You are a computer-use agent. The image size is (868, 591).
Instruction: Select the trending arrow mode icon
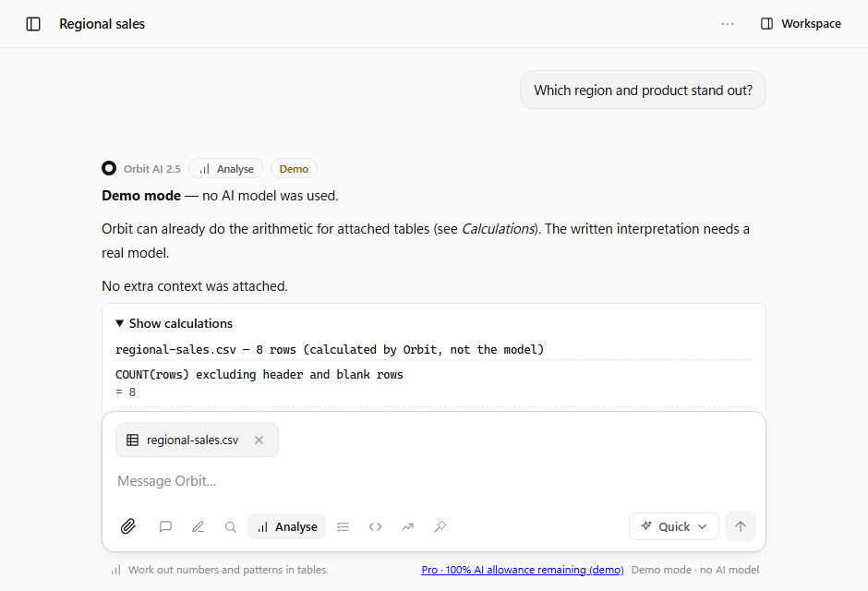[x=408, y=526]
